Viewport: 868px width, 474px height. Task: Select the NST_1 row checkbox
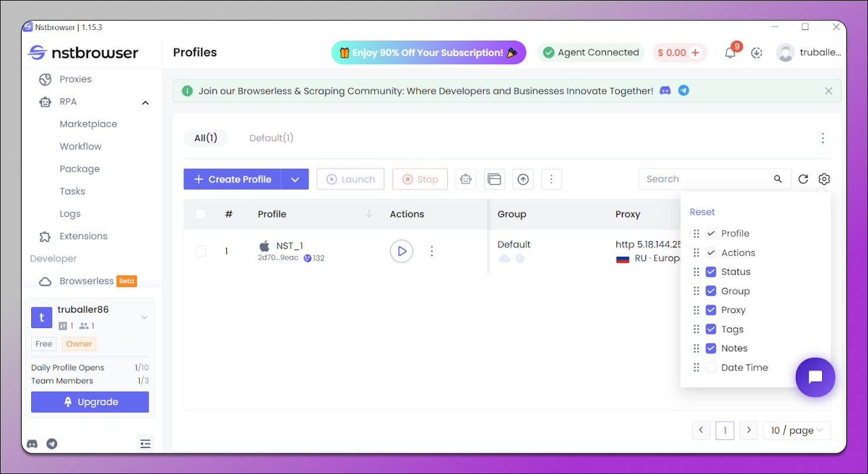click(x=201, y=251)
